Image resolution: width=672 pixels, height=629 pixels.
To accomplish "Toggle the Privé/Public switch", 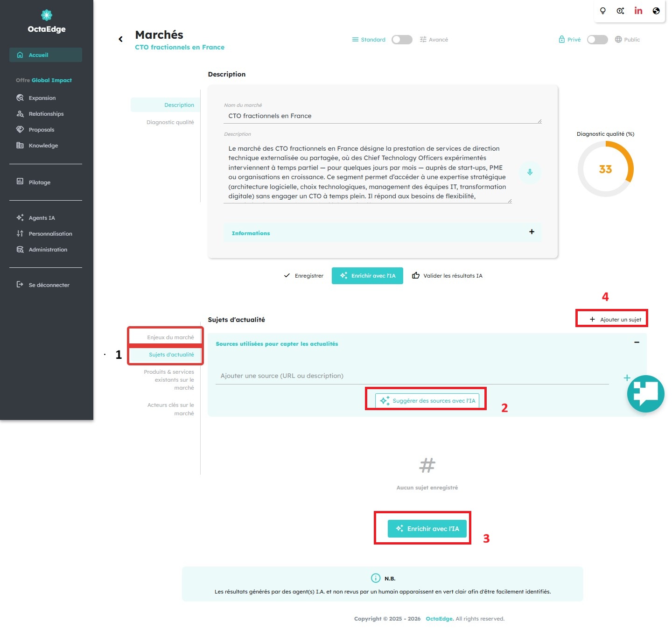I will pos(597,40).
